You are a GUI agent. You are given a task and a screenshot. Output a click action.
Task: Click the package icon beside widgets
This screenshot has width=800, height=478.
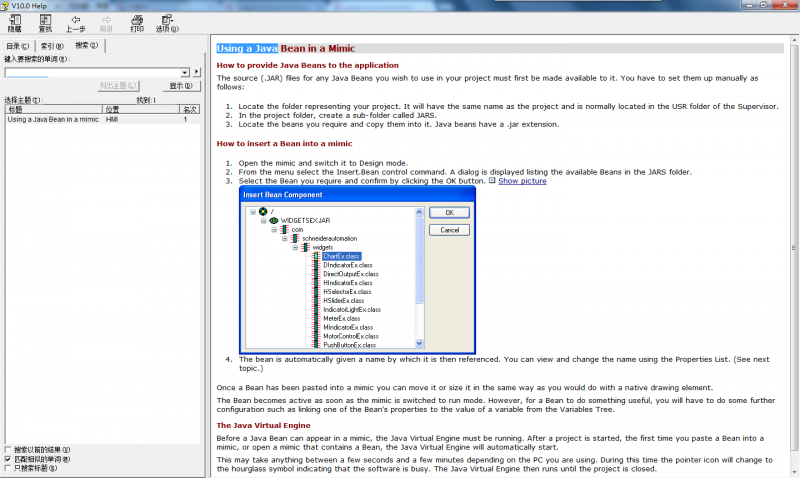coord(306,247)
